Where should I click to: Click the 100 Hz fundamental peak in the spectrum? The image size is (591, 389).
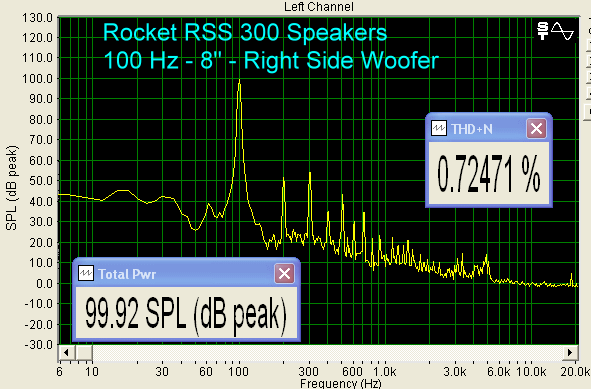tap(239, 81)
